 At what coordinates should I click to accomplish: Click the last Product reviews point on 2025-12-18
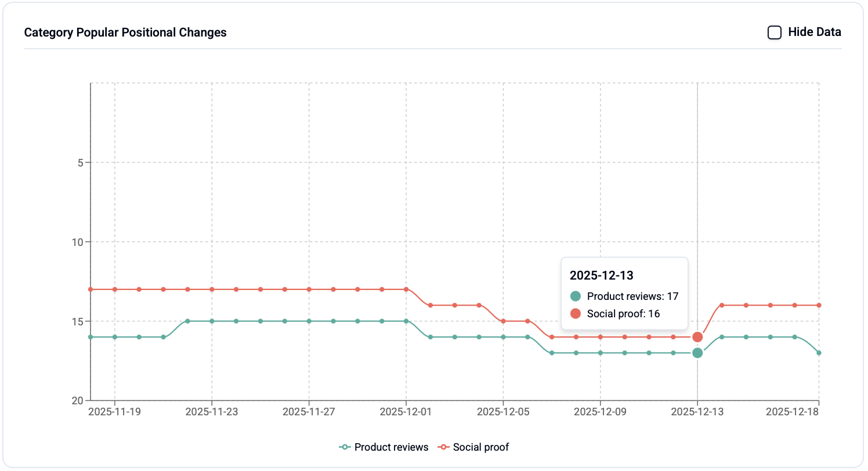pos(819,353)
